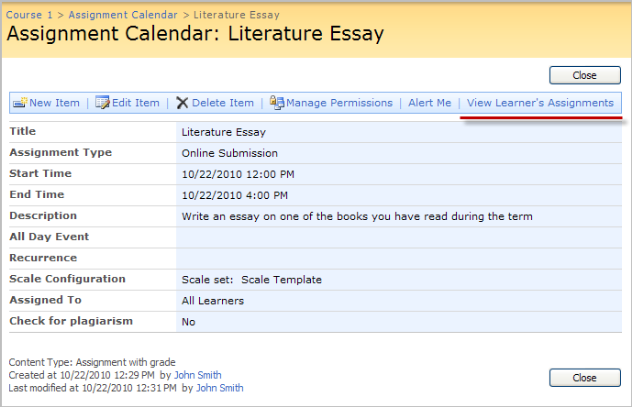
Task: Click the Online Submission type value
Action: click(x=230, y=153)
